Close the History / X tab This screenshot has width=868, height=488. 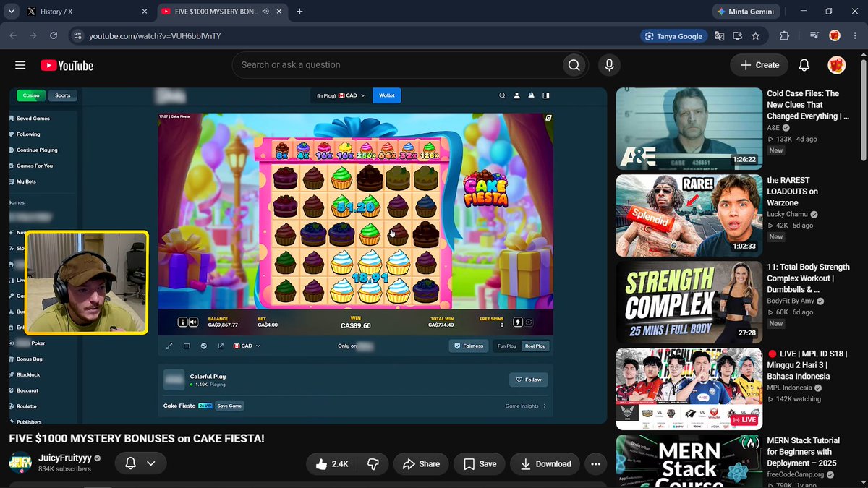(145, 12)
